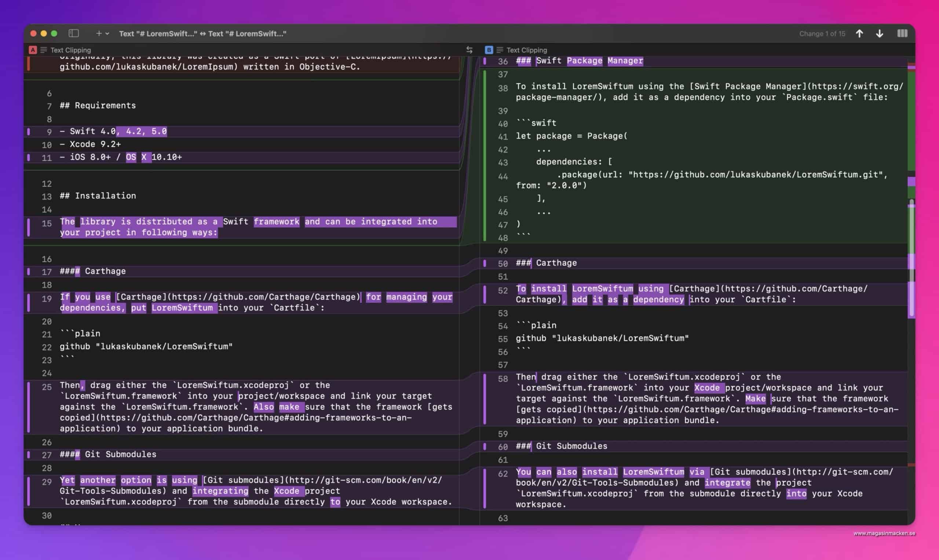
Task: Go to previous change with the up arrow
Action: [859, 34]
